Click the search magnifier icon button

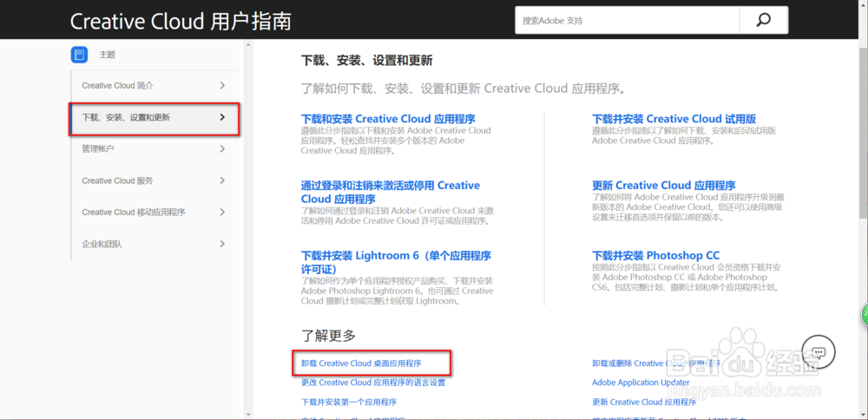tap(763, 20)
